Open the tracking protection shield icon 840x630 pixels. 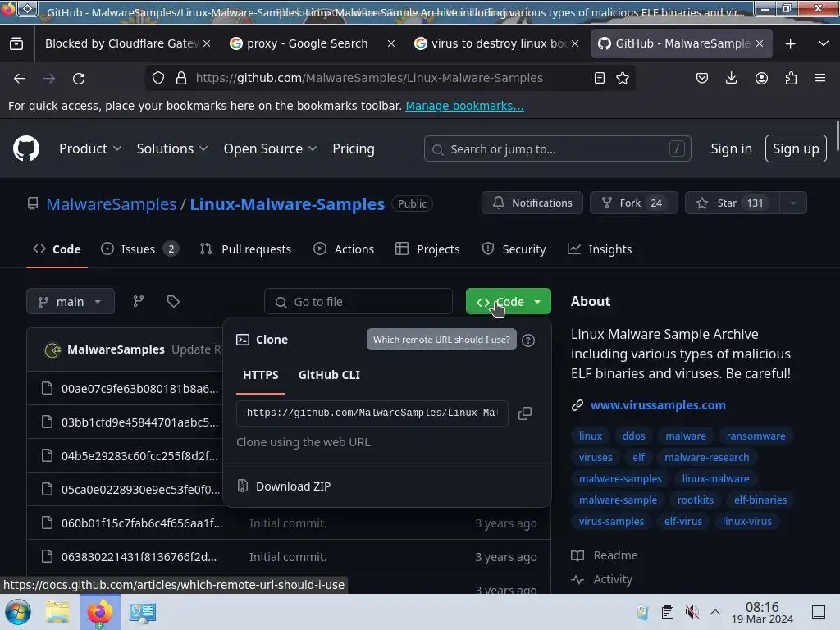tap(158, 78)
